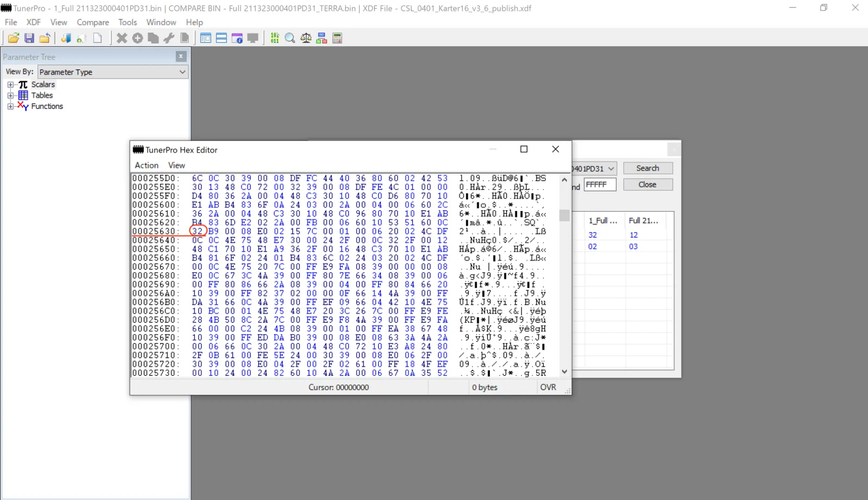Select value 03 in compare results list

tap(634, 246)
